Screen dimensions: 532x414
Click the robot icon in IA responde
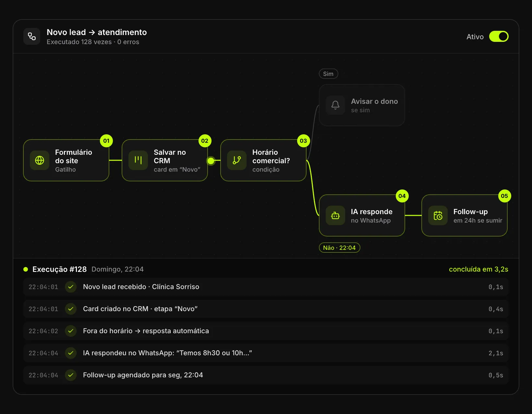pos(335,215)
